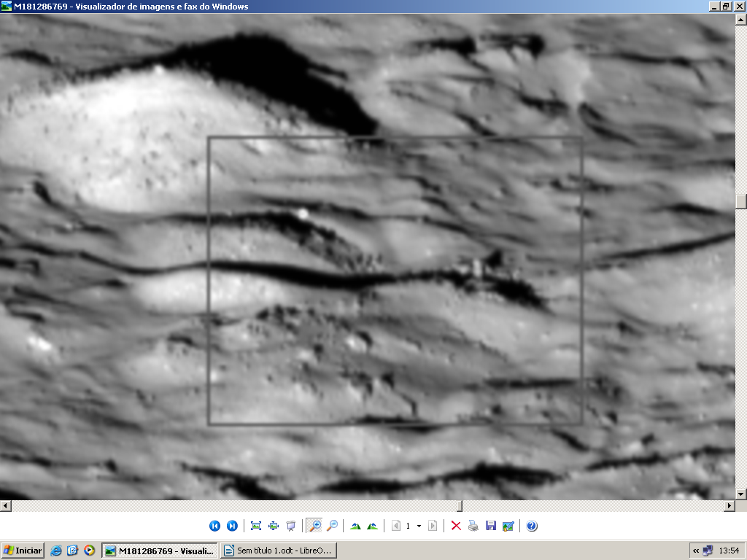
Task: Switch to Sem título 1.odt LibreOffice window
Action: click(x=279, y=551)
